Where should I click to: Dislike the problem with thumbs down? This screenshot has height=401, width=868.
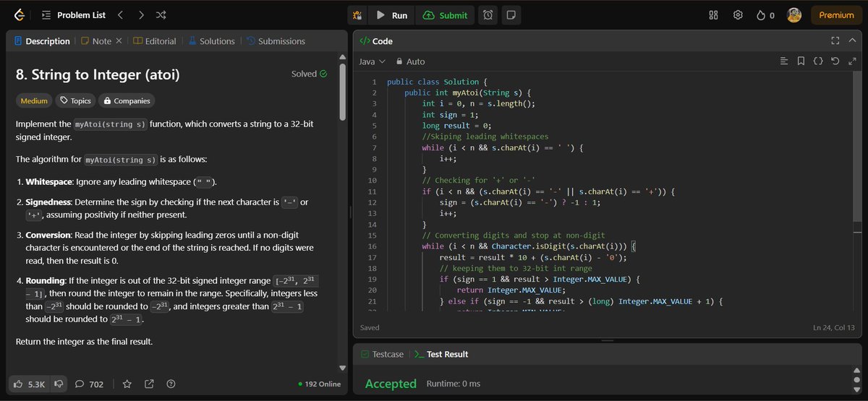click(59, 384)
